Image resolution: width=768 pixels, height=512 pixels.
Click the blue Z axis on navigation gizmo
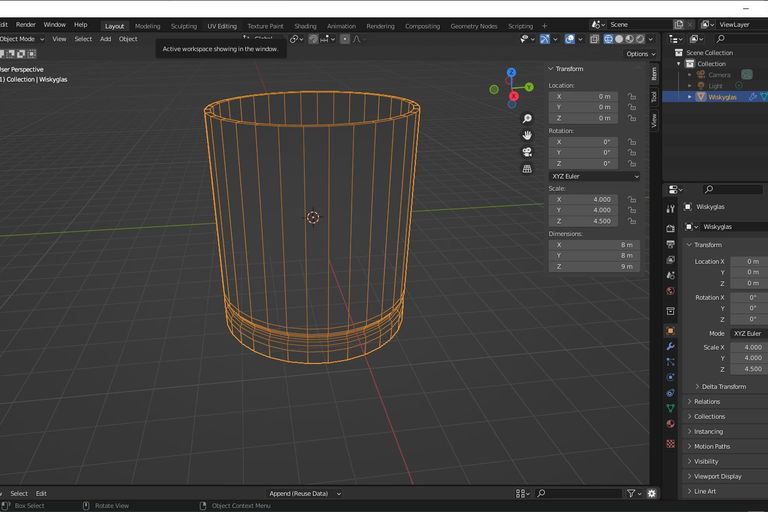coord(511,73)
